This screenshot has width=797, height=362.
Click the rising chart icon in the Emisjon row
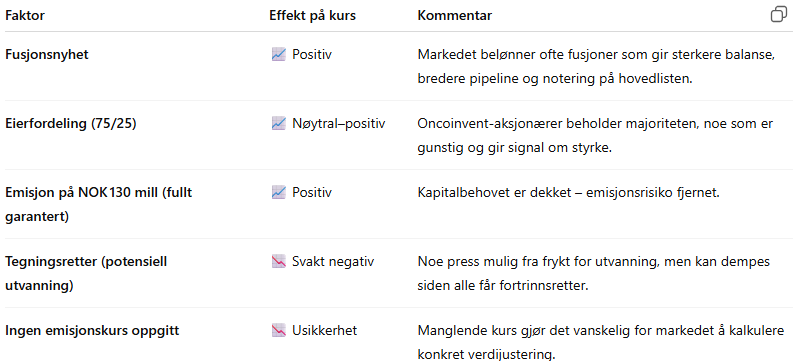[x=279, y=192]
